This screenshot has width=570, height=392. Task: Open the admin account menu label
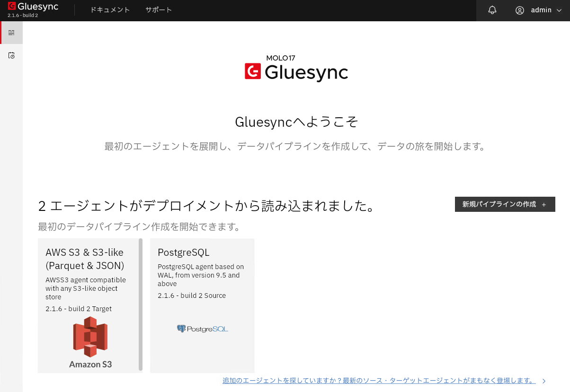(x=541, y=10)
